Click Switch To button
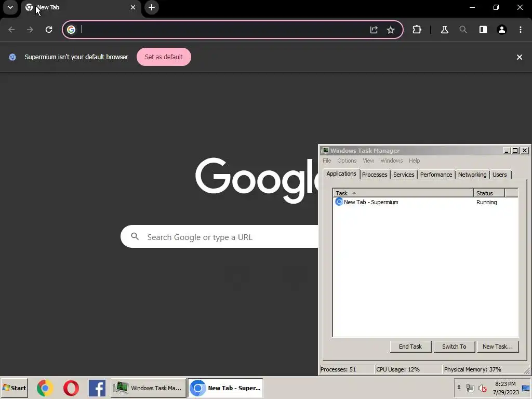The image size is (532, 399). click(454, 347)
